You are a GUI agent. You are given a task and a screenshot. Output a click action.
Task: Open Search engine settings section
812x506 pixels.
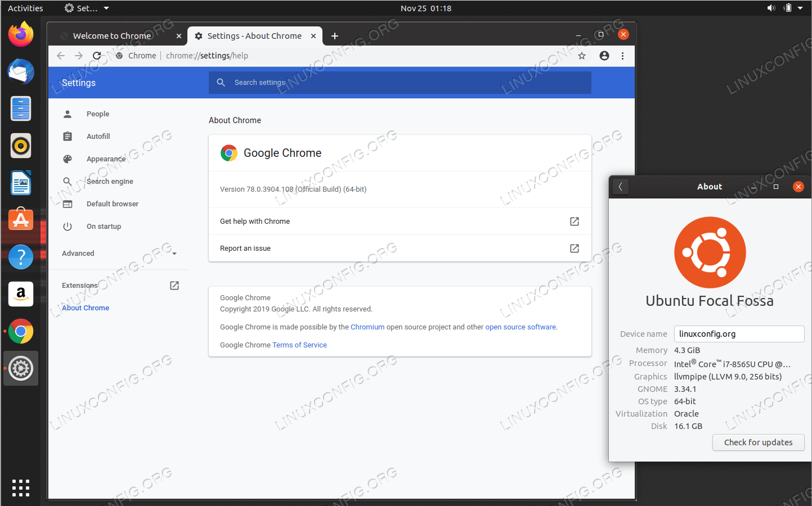tap(110, 182)
